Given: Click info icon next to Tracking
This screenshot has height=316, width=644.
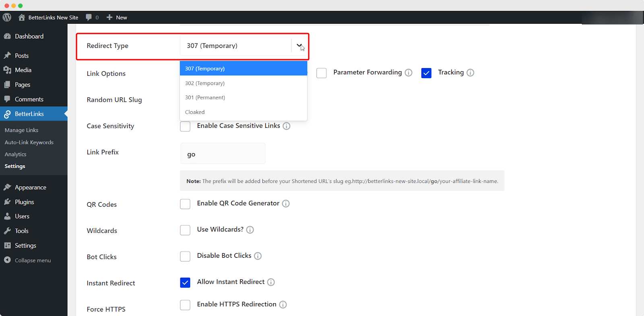Looking at the screenshot, I should tap(470, 73).
